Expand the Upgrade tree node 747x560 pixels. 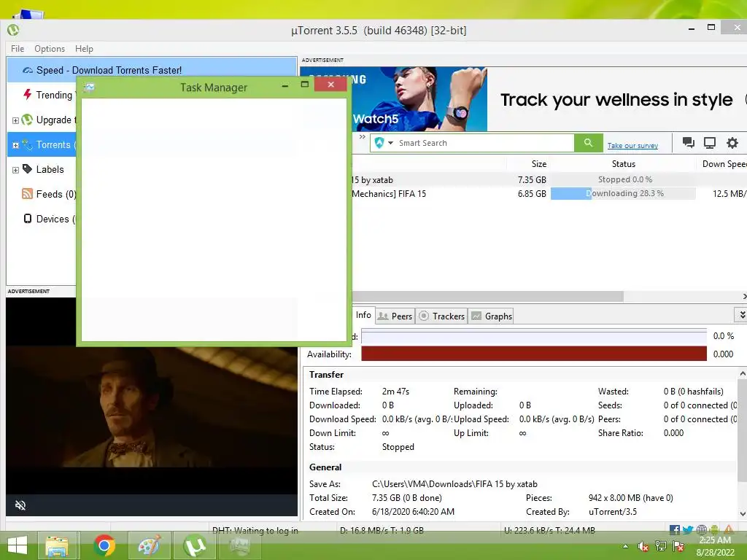click(15, 120)
